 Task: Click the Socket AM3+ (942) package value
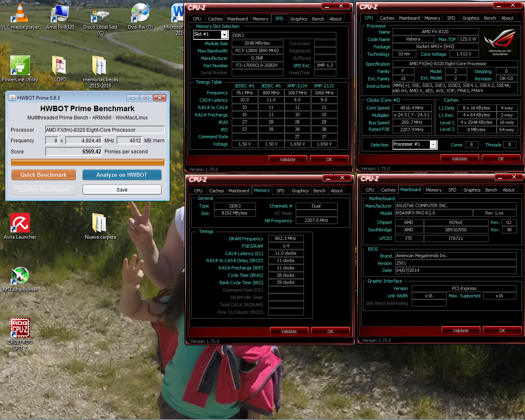tap(436, 46)
